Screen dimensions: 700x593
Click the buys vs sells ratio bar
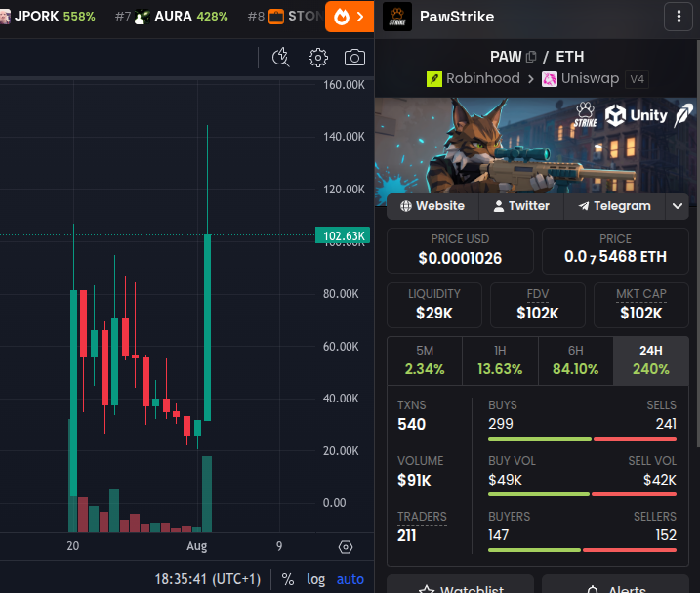582,439
